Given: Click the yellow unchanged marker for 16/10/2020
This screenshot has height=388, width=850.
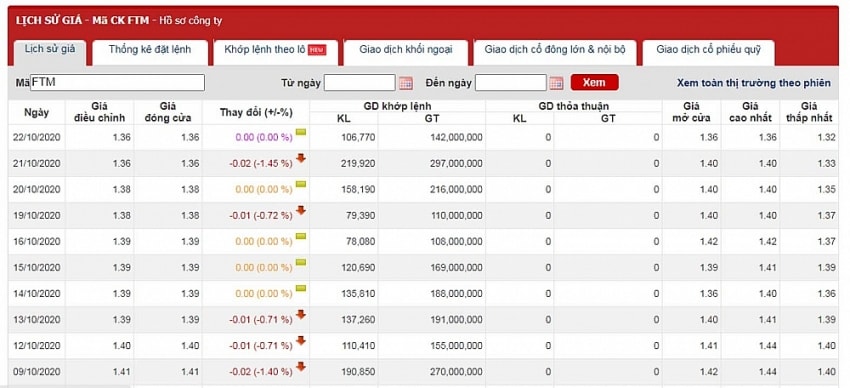Looking at the screenshot, I should click(301, 236).
